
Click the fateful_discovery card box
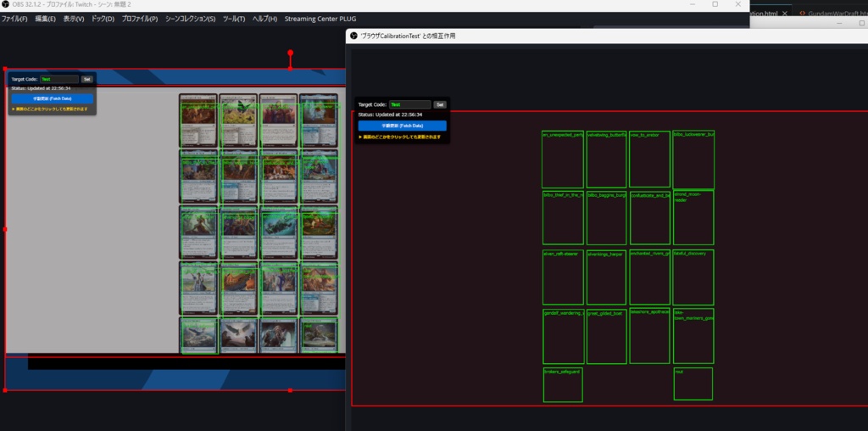pos(693,277)
